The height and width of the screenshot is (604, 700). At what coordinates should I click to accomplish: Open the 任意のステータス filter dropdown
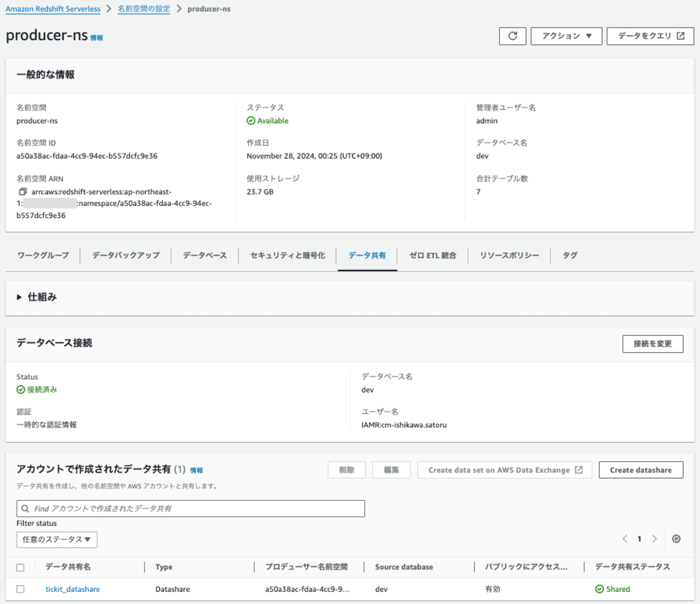(57, 540)
